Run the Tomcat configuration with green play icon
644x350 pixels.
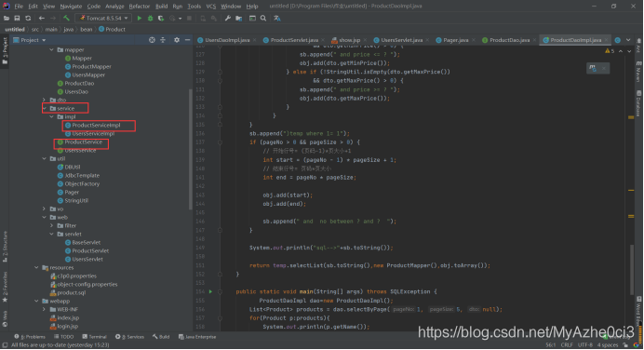tap(140, 18)
